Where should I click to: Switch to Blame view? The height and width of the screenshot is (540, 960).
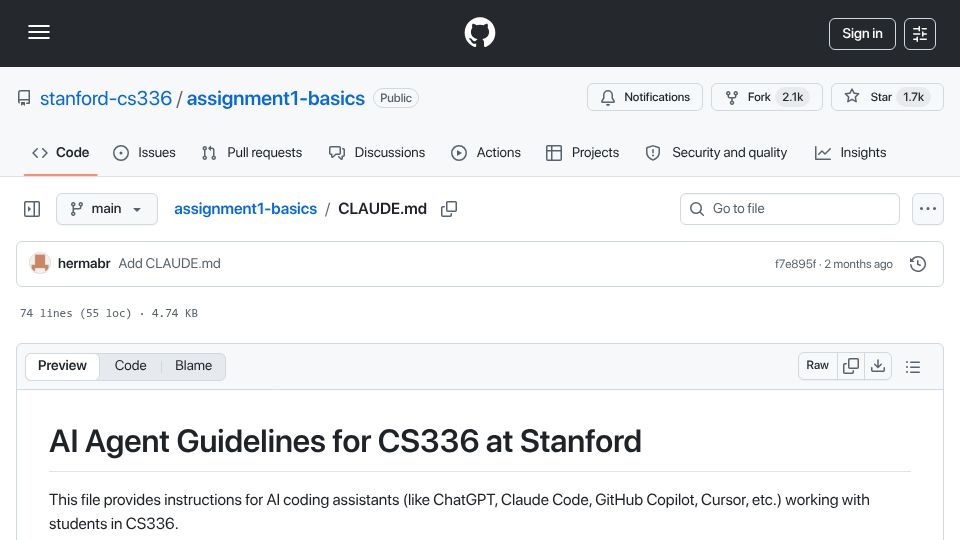pyautogui.click(x=193, y=366)
